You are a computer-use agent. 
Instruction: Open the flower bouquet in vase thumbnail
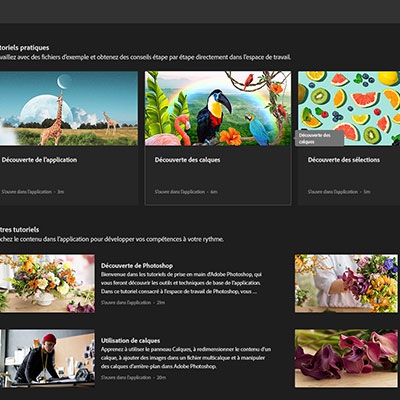47,284
